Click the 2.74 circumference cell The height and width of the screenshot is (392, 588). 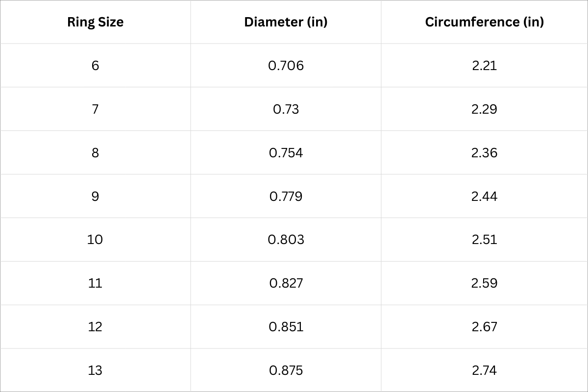click(x=484, y=370)
